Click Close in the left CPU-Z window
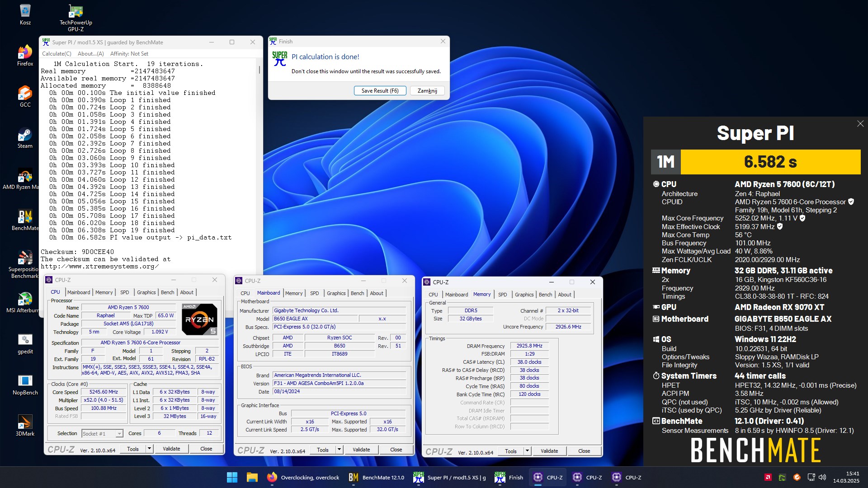Image resolution: width=868 pixels, height=488 pixels. point(206,449)
